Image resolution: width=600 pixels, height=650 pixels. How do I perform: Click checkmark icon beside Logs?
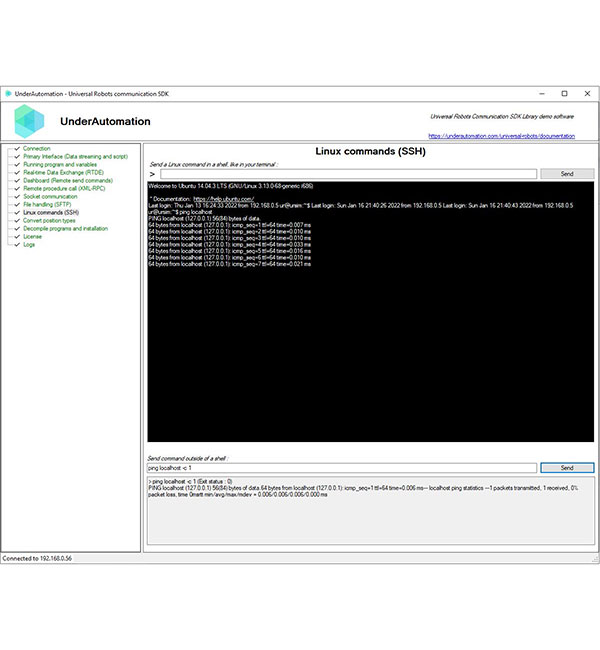17,245
